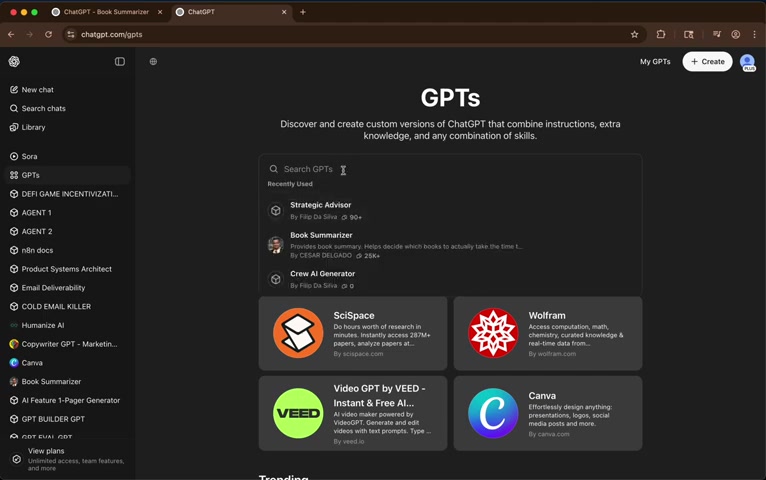The height and width of the screenshot is (480, 766).
Task: Go forward with browser forward arrow
Action: [x=30, y=34]
